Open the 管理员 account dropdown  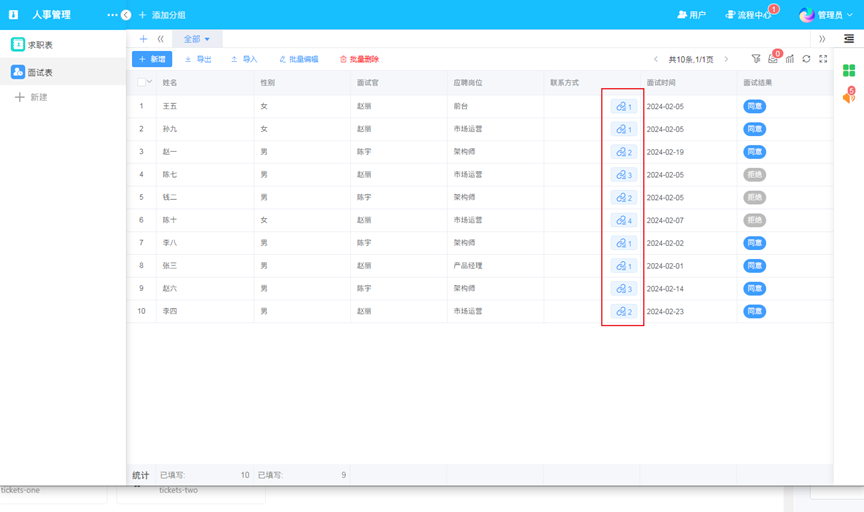827,15
